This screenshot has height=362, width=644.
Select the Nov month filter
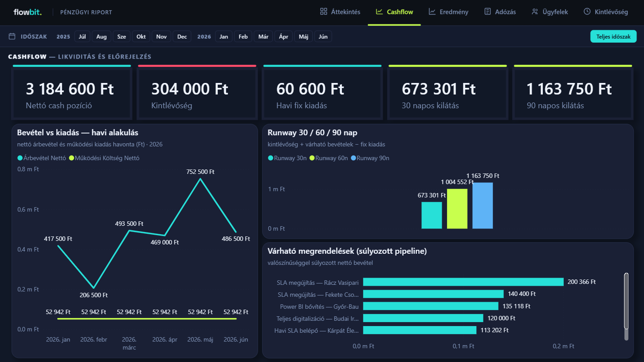coord(161,37)
